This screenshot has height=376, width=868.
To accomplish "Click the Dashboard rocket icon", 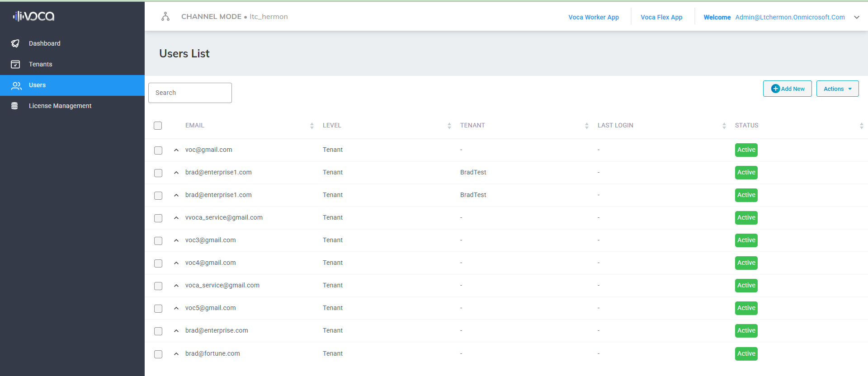I will coord(15,43).
